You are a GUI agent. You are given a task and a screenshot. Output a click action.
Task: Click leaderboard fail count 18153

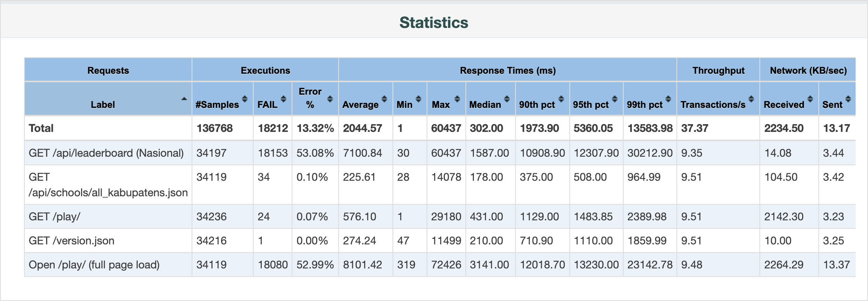pyautogui.click(x=273, y=153)
